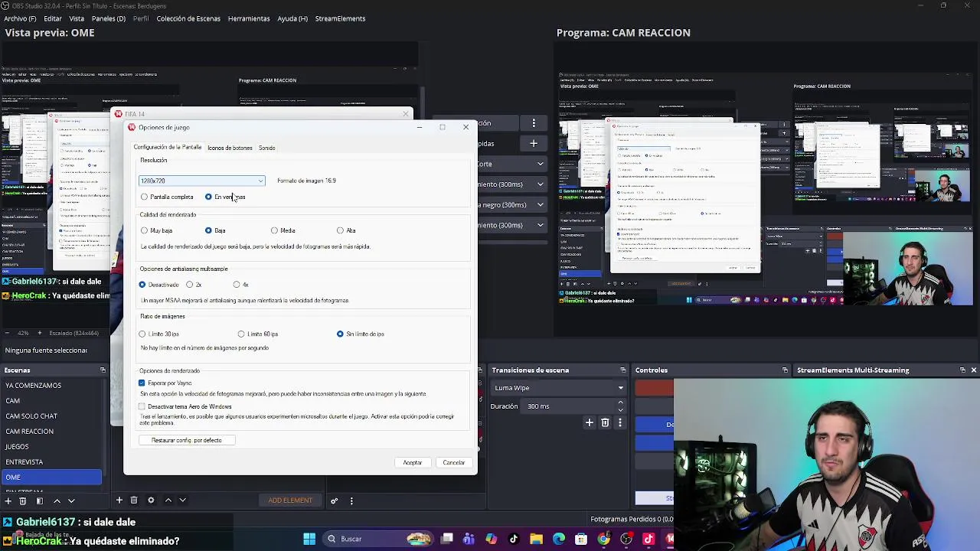The height and width of the screenshot is (551, 980).
Task: Add a scene transition with plus icon
Action: [x=590, y=422]
